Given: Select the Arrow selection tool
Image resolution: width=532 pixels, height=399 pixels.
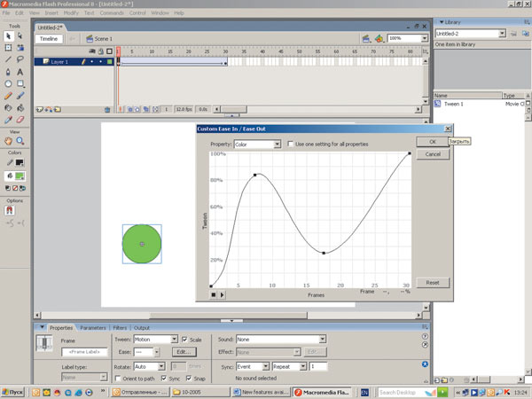Looking at the screenshot, I should [8, 38].
